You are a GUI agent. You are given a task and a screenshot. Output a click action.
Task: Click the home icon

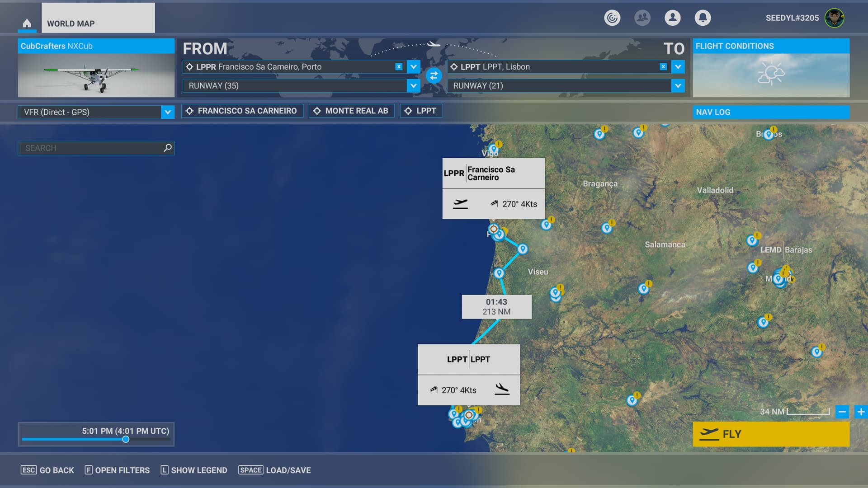27,23
